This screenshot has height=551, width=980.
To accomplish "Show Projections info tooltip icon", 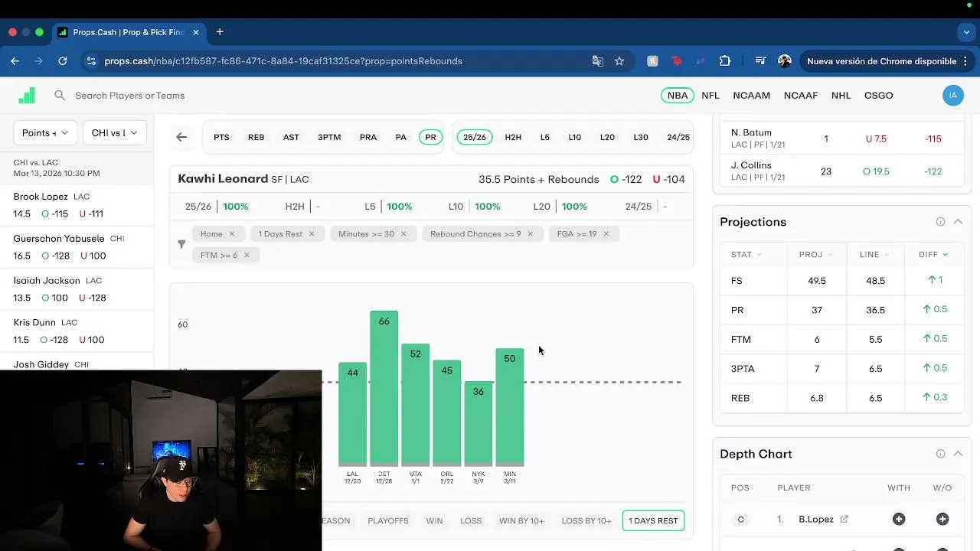I will (x=940, y=222).
